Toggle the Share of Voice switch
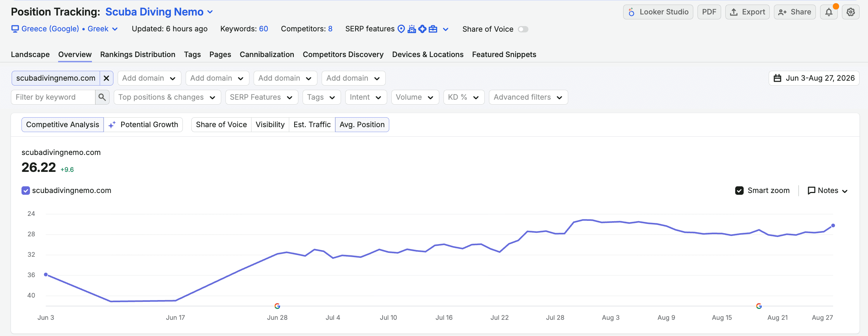The height and width of the screenshot is (336, 868). (523, 29)
